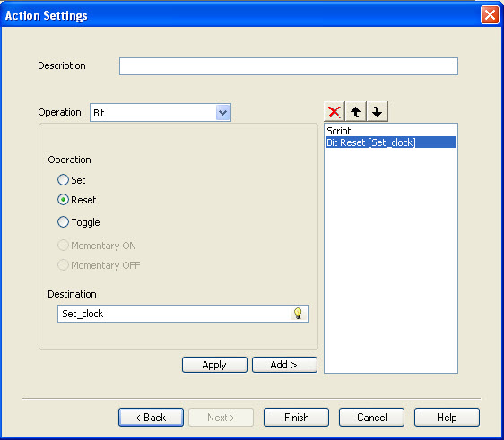Move script entry down with arrow

pyautogui.click(x=378, y=112)
